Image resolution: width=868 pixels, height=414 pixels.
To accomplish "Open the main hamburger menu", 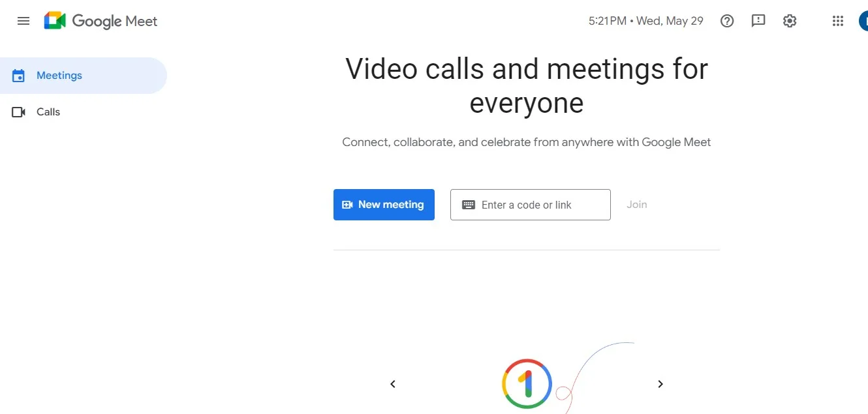I will click(x=23, y=21).
